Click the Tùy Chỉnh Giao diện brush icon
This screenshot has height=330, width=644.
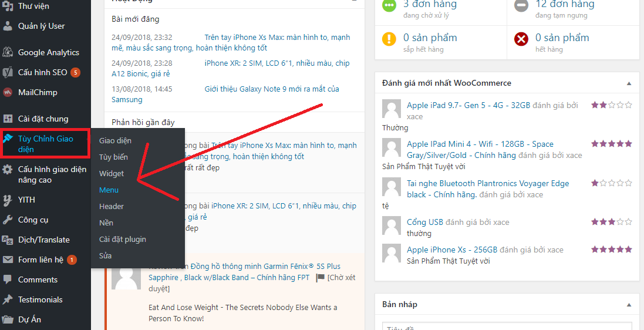[x=8, y=139]
